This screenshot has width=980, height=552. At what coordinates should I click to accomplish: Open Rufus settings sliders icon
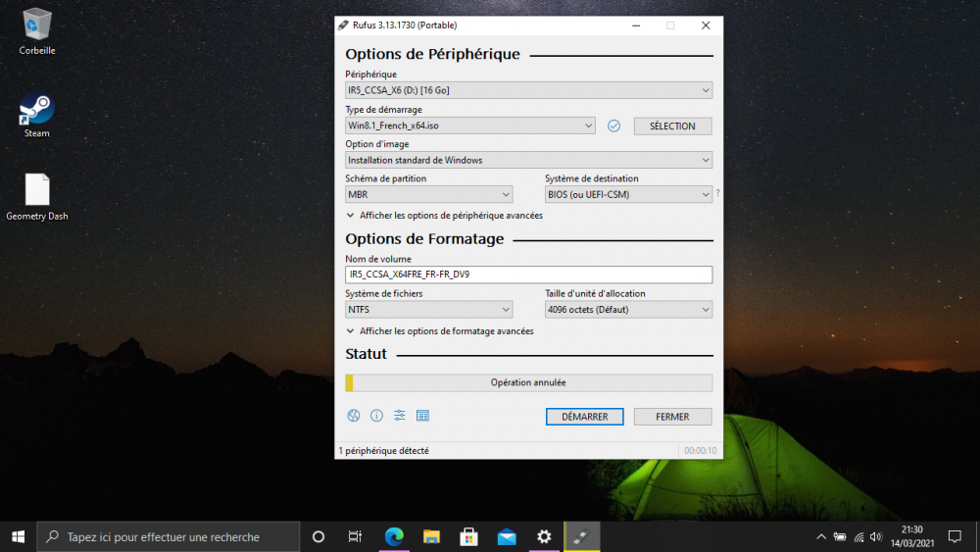[x=400, y=416]
